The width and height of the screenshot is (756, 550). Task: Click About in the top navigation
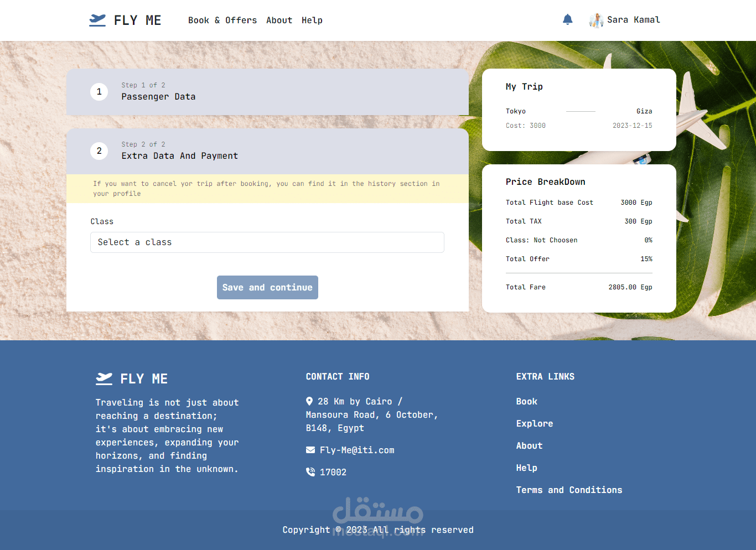(279, 20)
